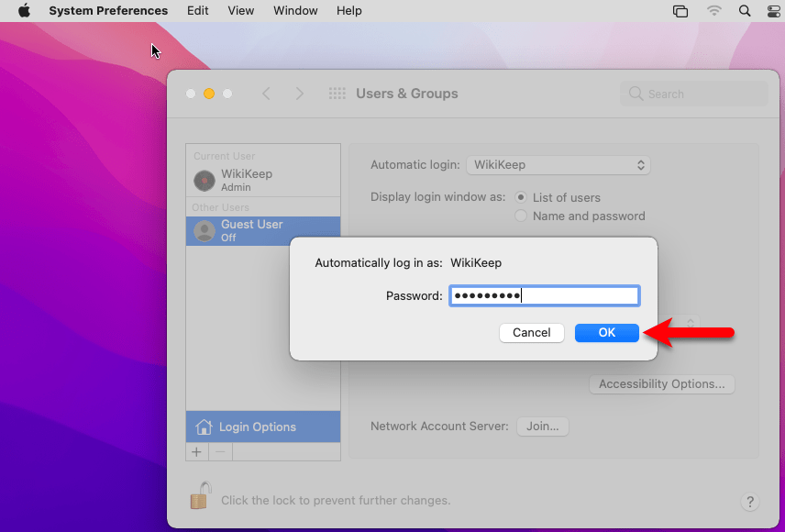Open help with the question mark button
The height and width of the screenshot is (532, 785).
[x=749, y=502]
